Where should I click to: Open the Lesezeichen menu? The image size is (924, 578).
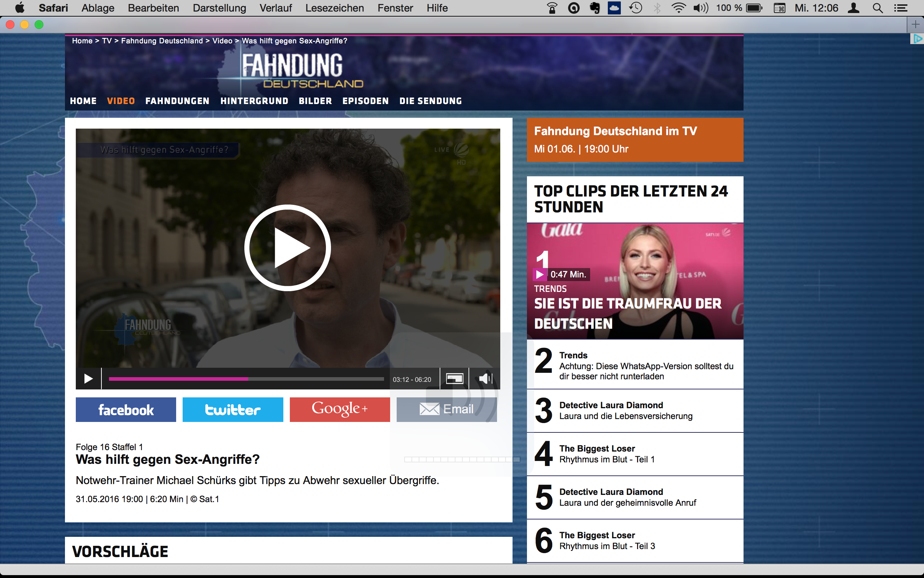click(x=335, y=8)
